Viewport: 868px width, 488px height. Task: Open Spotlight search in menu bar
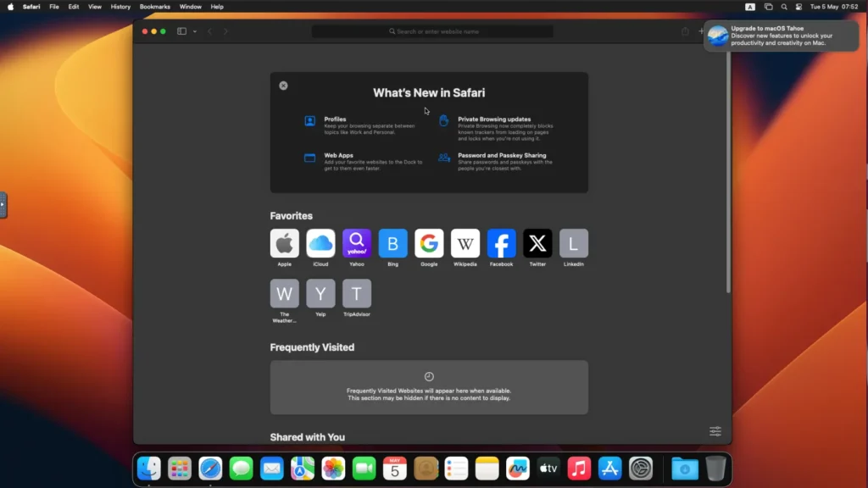point(784,7)
